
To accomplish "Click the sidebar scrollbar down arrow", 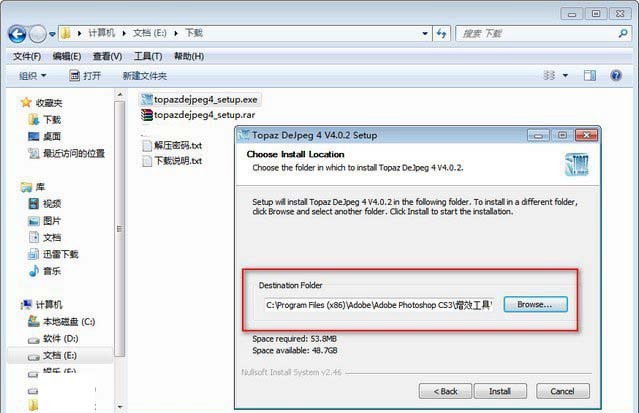I will [x=120, y=407].
